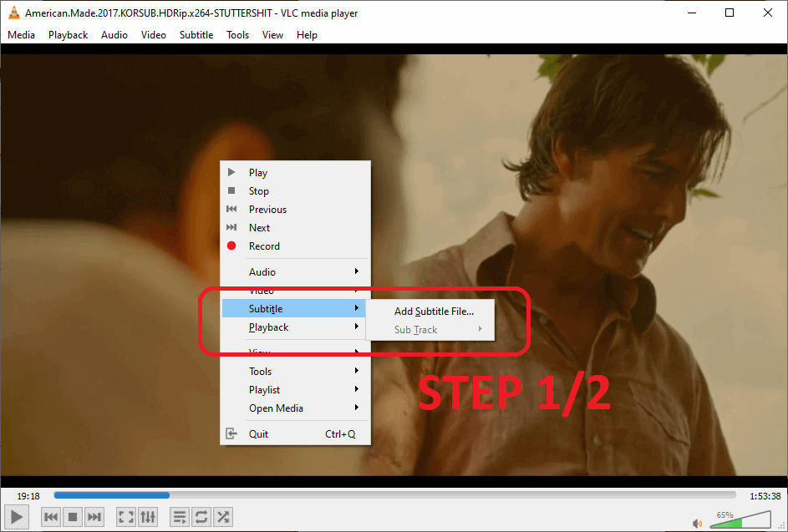Resume playback with the Play button
The height and width of the screenshot is (532, 788).
tap(258, 172)
